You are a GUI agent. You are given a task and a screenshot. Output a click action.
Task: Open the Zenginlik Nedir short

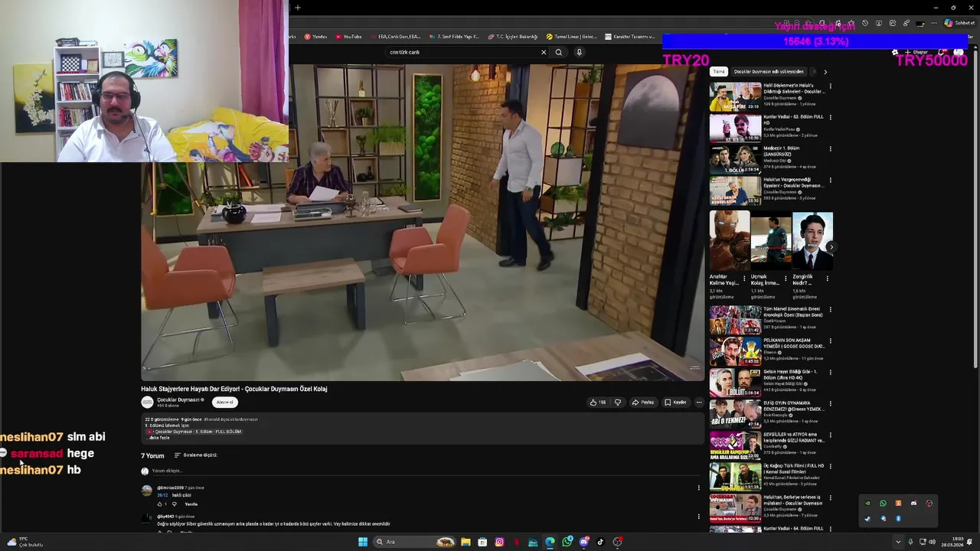pyautogui.click(x=812, y=241)
